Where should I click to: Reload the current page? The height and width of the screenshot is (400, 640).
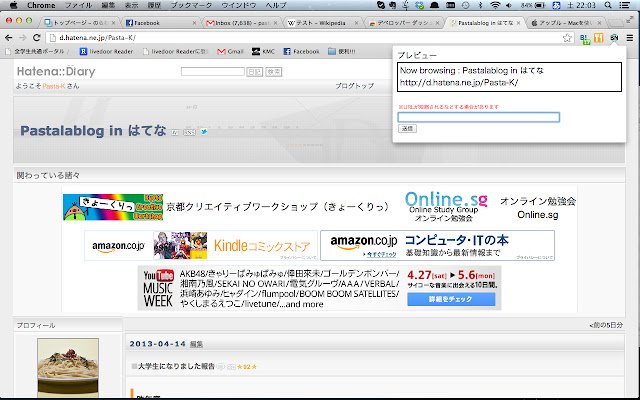pyautogui.click(x=36, y=38)
